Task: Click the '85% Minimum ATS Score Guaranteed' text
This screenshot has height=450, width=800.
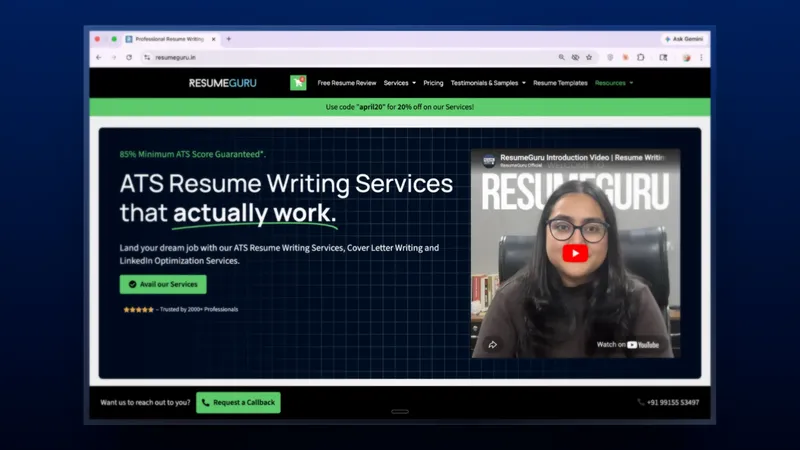Action: (x=192, y=154)
